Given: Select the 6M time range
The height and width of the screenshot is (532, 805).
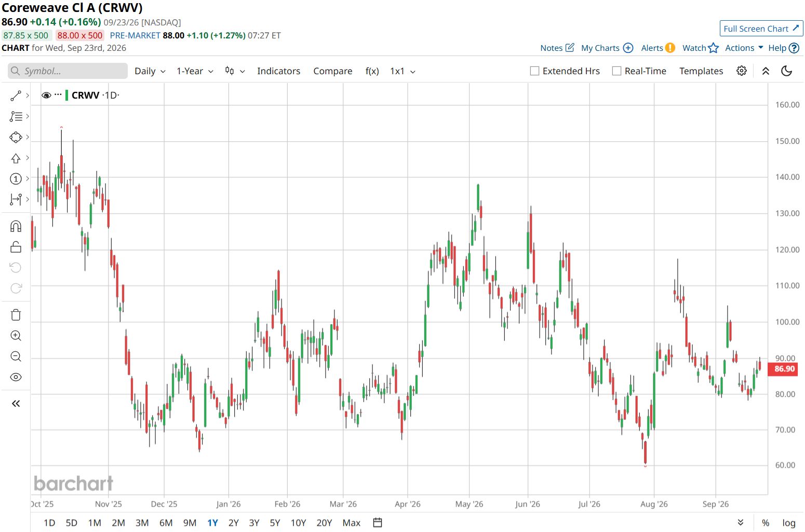Looking at the screenshot, I should pos(166,523).
